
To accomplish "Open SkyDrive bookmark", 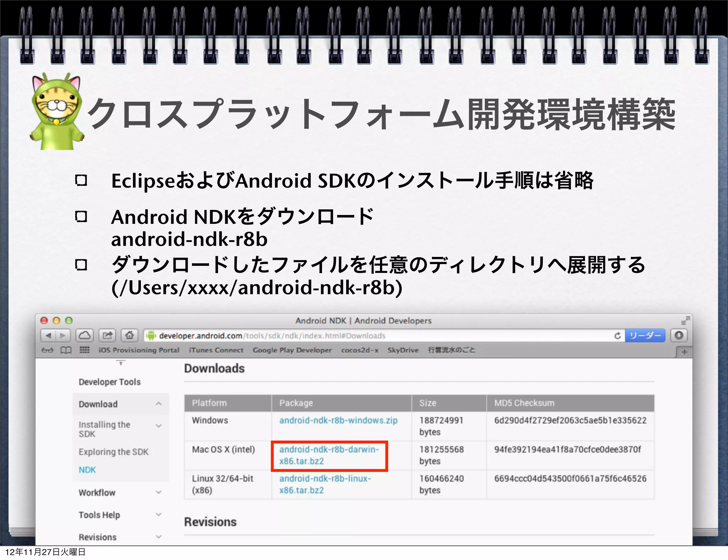I will [403, 350].
